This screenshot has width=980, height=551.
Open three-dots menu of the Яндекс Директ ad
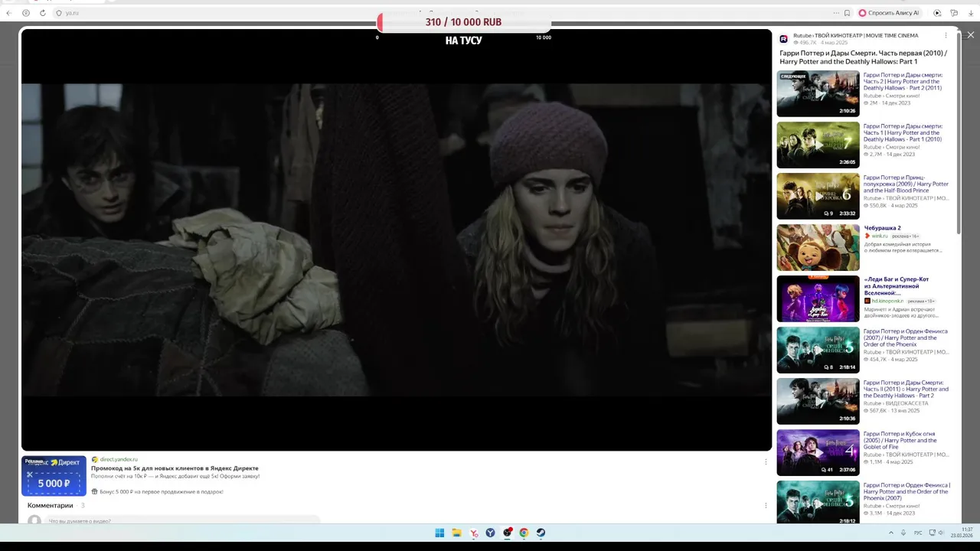click(x=766, y=461)
